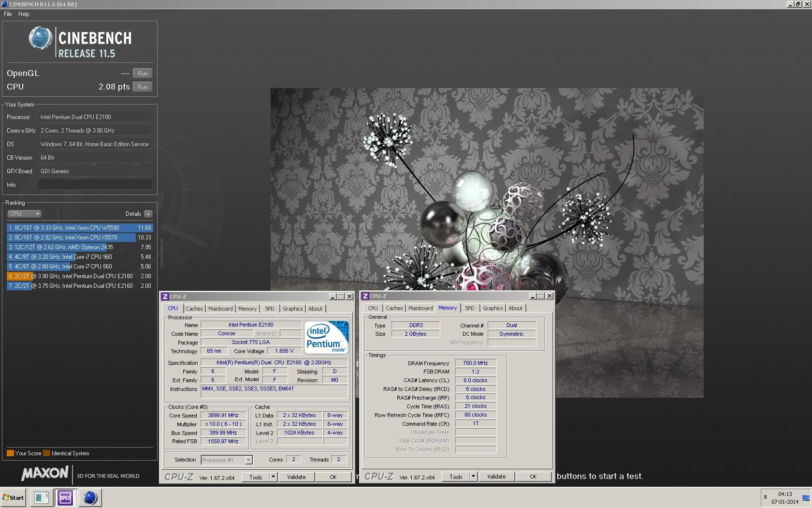Screen dimensions: 812x508
Task: Open Tools dropdown arrow in Memory CPU-Z
Action: coord(473,477)
